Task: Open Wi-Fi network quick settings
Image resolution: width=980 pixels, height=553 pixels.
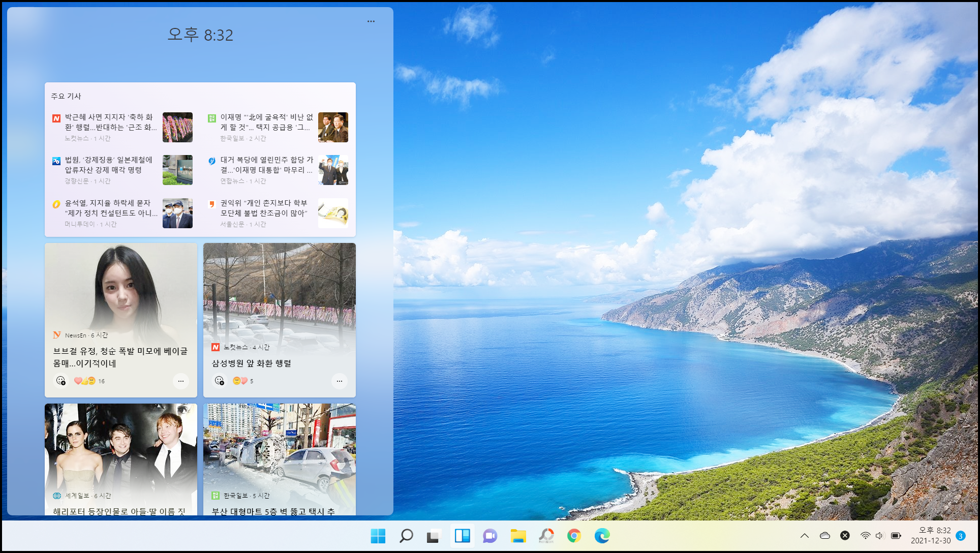Action: coord(865,536)
